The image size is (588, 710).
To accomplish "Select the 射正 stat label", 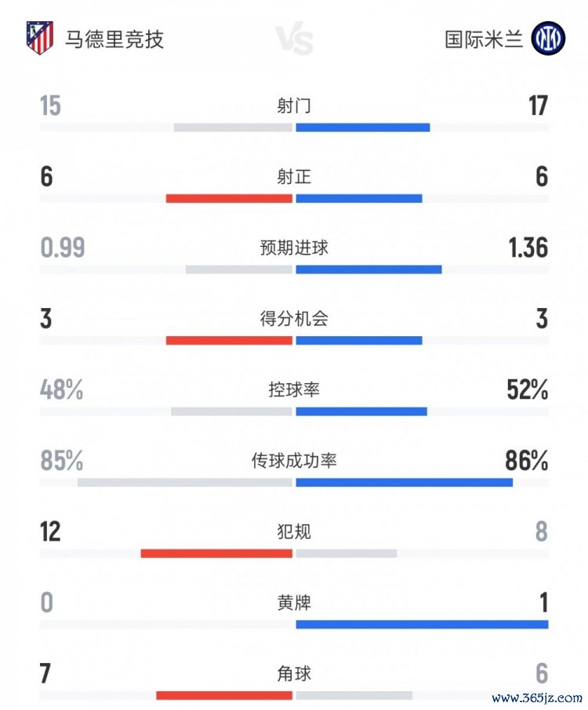I will point(294,177).
